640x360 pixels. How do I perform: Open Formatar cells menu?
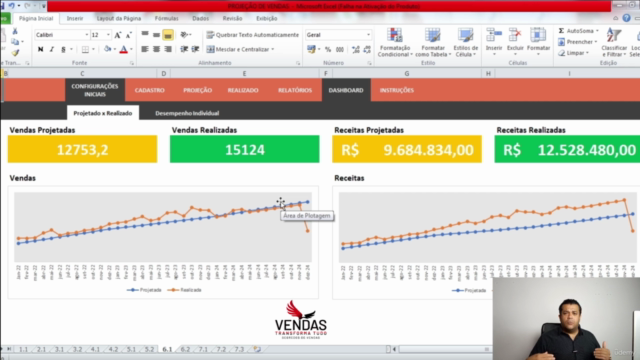pos(538,42)
